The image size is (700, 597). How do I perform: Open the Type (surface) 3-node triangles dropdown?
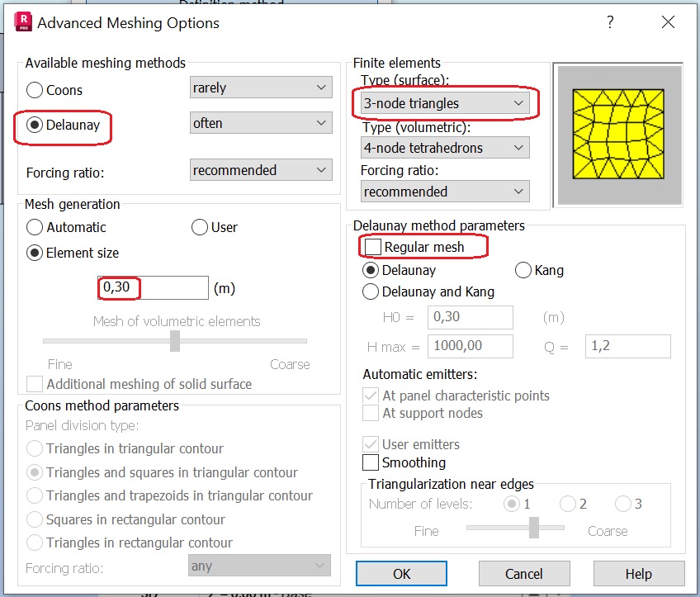pyautogui.click(x=445, y=103)
